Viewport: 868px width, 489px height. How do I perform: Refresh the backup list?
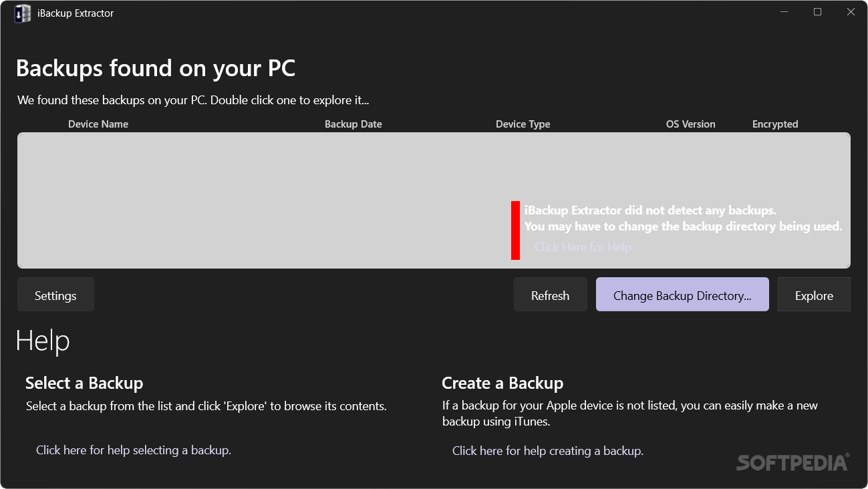pos(550,295)
